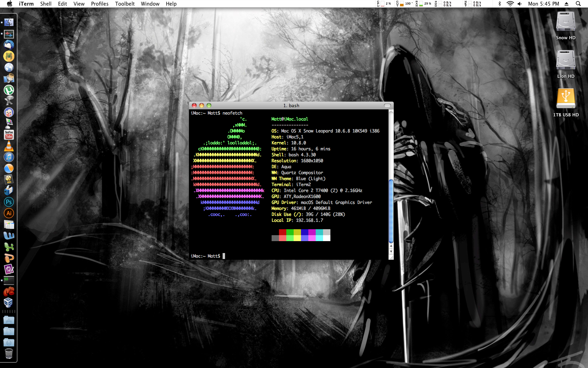
Task: Open the Apple menu
Action: click(x=9, y=4)
